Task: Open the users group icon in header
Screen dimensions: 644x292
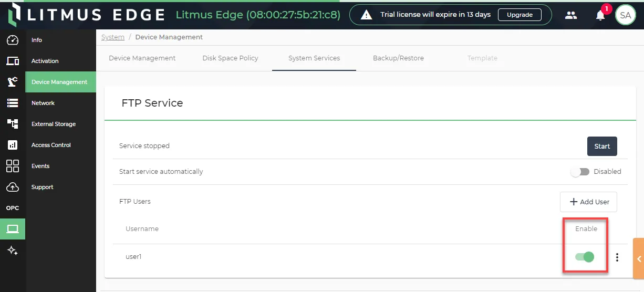Action: pos(571,15)
